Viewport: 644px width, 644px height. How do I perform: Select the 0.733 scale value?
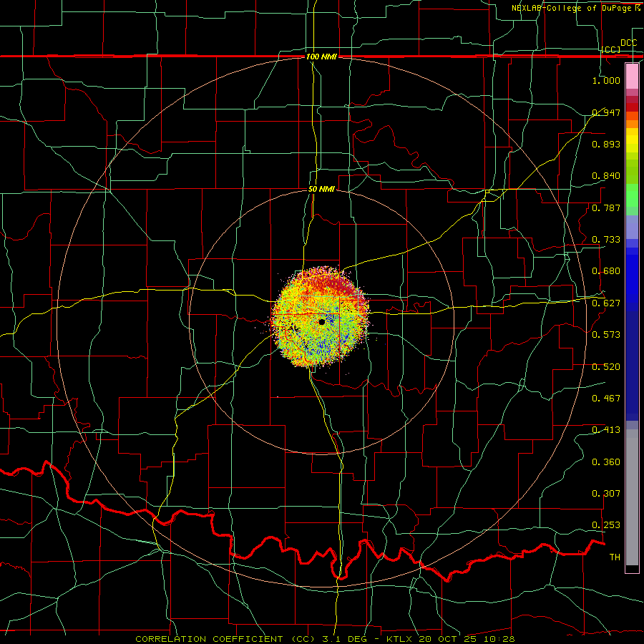click(606, 240)
